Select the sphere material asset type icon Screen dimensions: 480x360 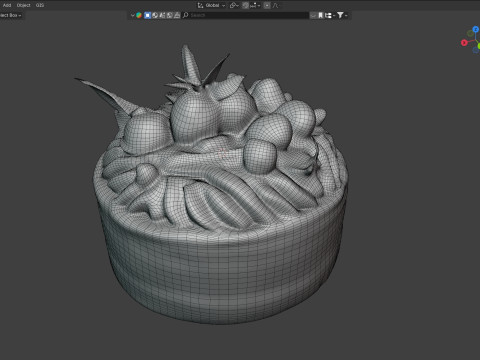point(155,15)
